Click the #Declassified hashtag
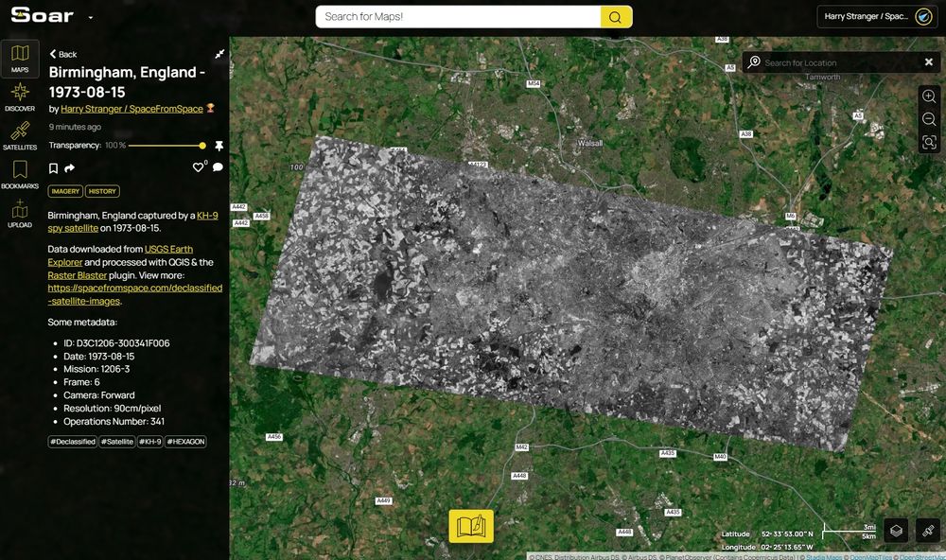The width and height of the screenshot is (946, 560). (x=73, y=442)
